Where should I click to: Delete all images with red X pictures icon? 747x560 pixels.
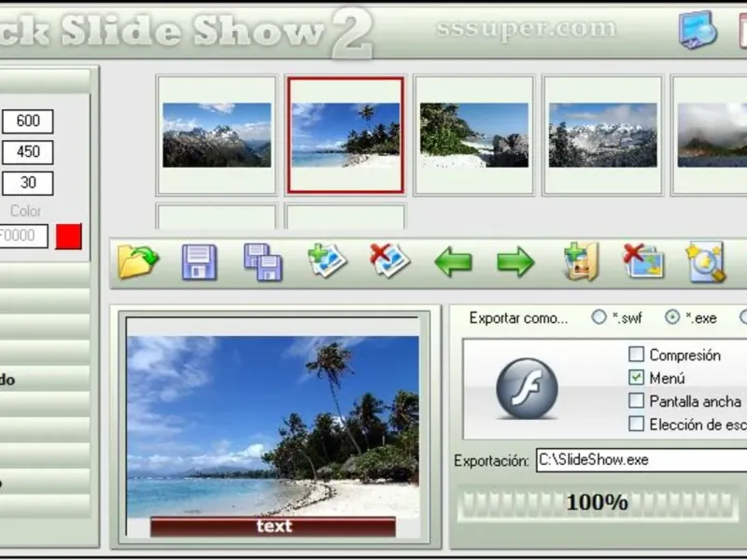click(x=643, y=261)
